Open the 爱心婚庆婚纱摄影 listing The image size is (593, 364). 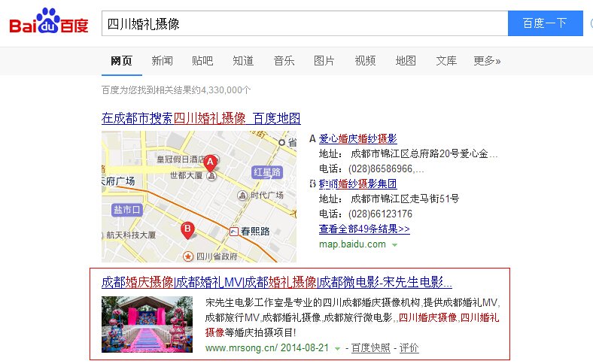point(357,138)
